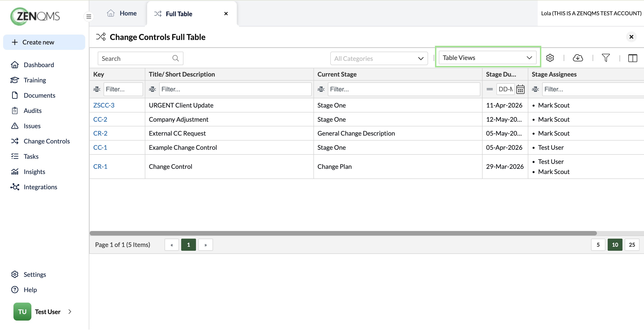
Task: Click the equals operator in Stage Due filter
Action: click(490, 89)
